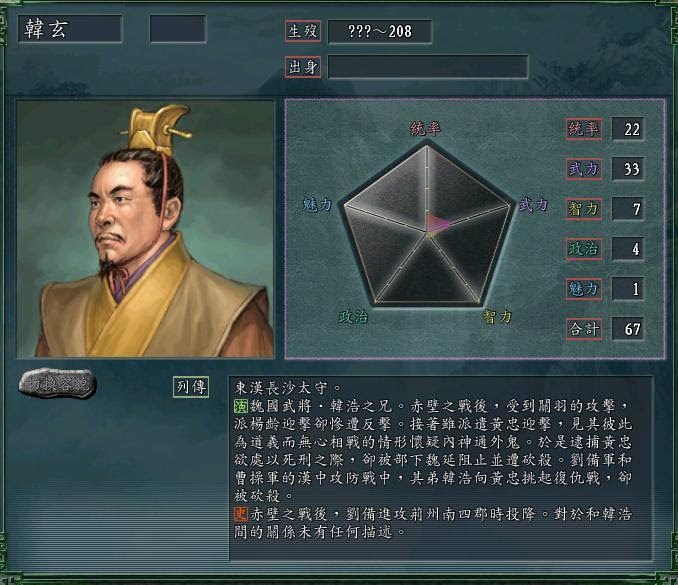The height and width of the screenshot is (585, 678).
Task: Click the Han Xuan character portrait
Action: pos(145,229)
